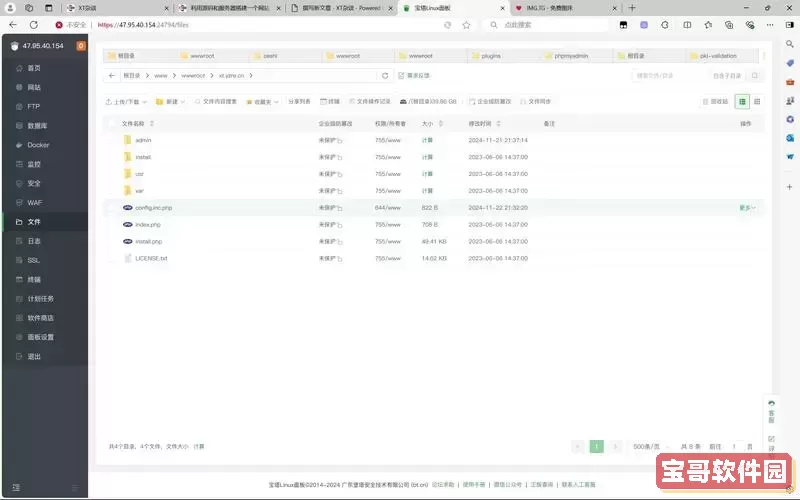Toggle the select-all checkbox in table header
800x500 pixels.
[112, 124]
